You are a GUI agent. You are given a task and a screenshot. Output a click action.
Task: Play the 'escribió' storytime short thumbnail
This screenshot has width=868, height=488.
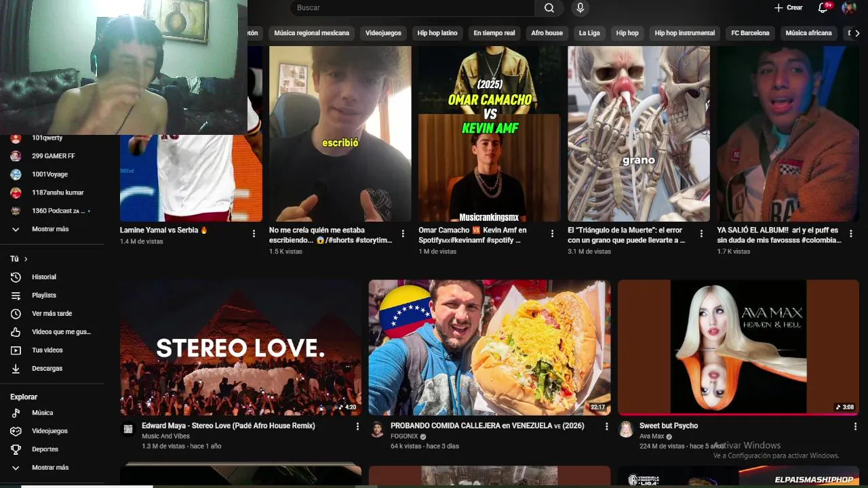340,134
